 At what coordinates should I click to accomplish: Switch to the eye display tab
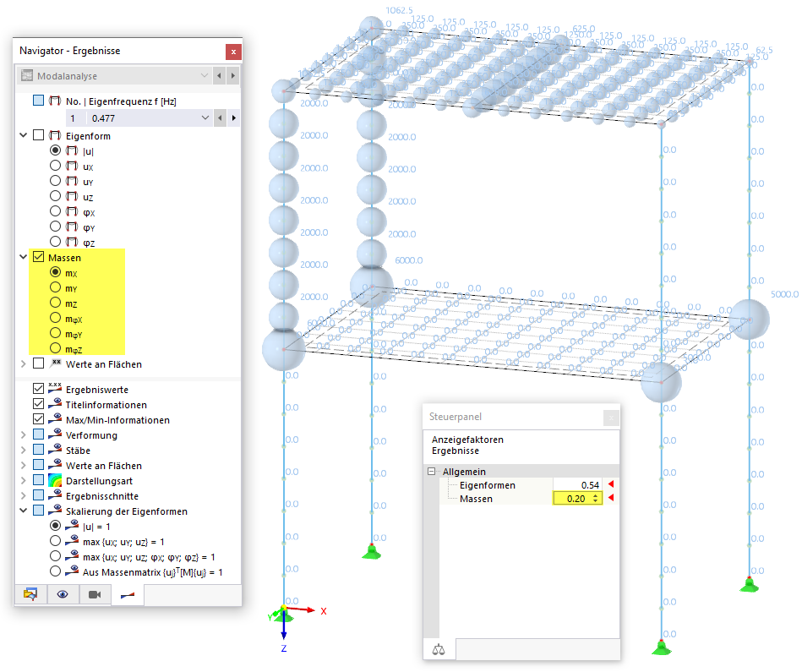[63, 594]
